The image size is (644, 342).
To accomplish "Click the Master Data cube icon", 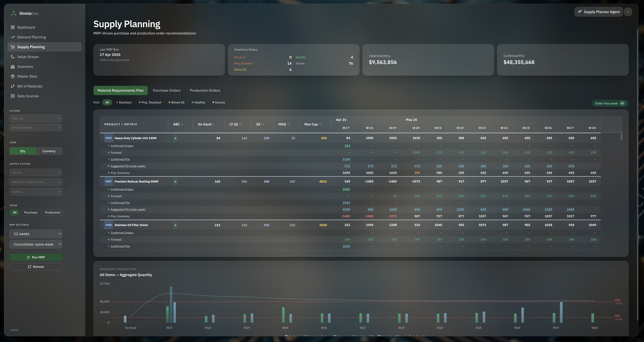I will point(13,76).
